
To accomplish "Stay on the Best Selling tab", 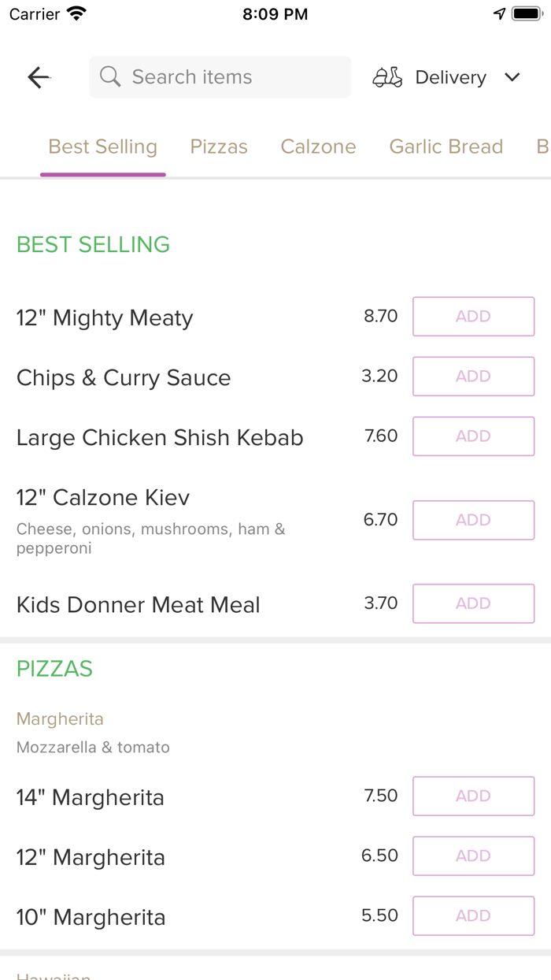I will [x=102, y=147].
